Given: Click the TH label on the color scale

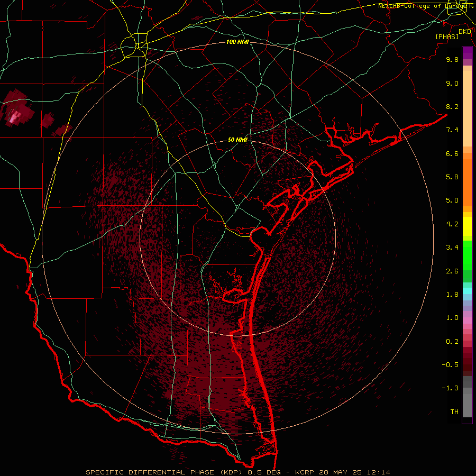Looking at the screenshot, I should (x=454, y=412).
